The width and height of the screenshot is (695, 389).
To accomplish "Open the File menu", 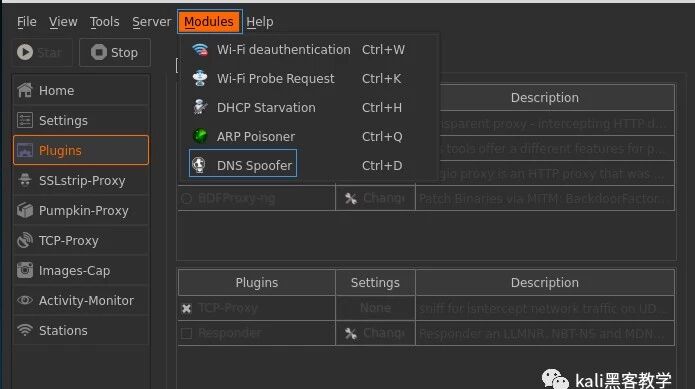I will pyautogui.click(x=27, y=22).
